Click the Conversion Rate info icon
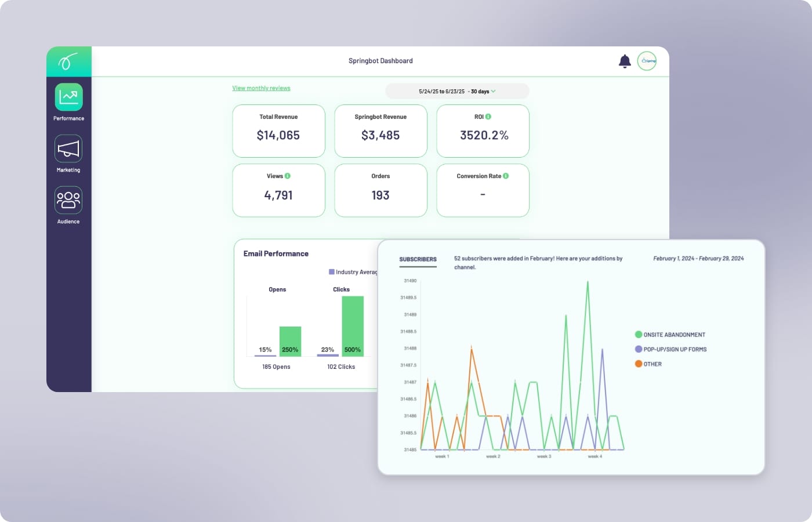The width and height of the screenshot is (812, 522). (x=506, y=176)
